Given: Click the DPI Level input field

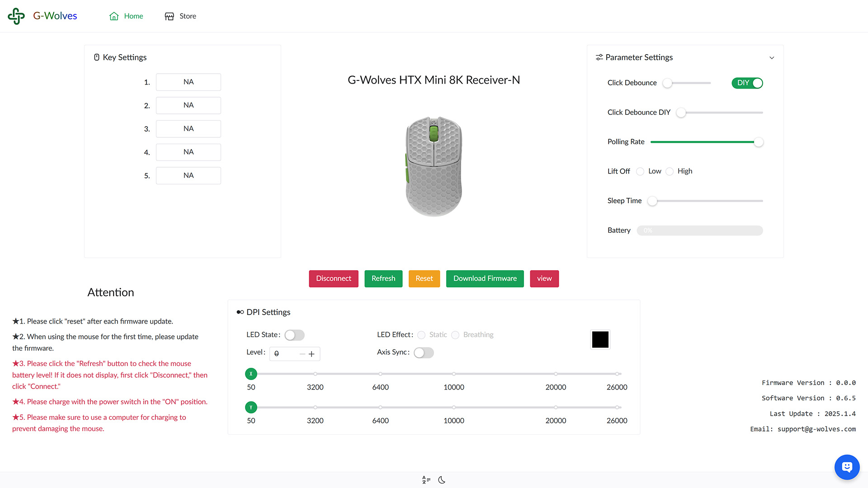Looking at the screenshot, I should click(x=295, y=354).
